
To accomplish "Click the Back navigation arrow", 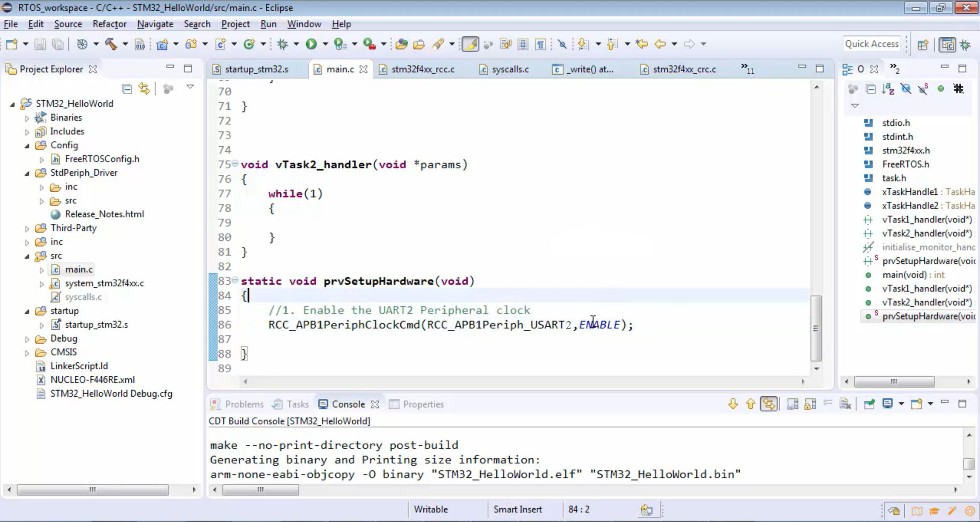I will point(660,44).
